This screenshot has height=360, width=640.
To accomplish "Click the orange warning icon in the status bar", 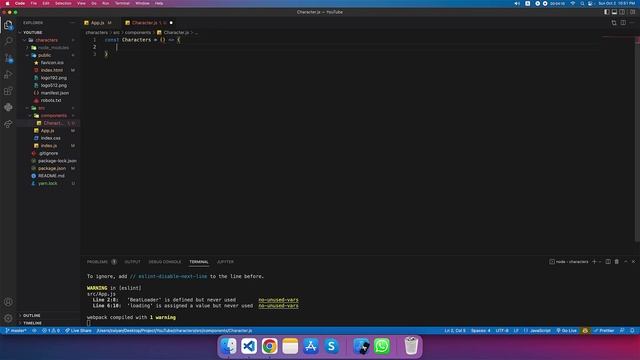I will point(585,331).
